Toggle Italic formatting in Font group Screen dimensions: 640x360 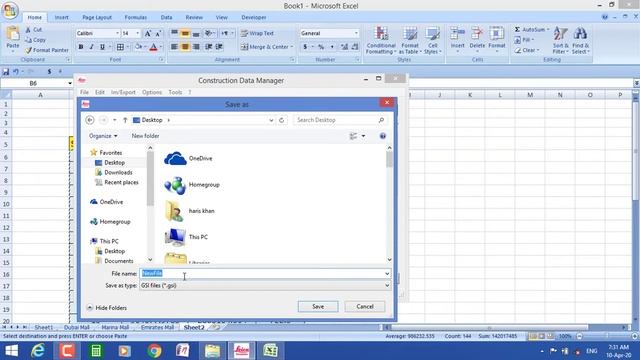pos(91,47)
